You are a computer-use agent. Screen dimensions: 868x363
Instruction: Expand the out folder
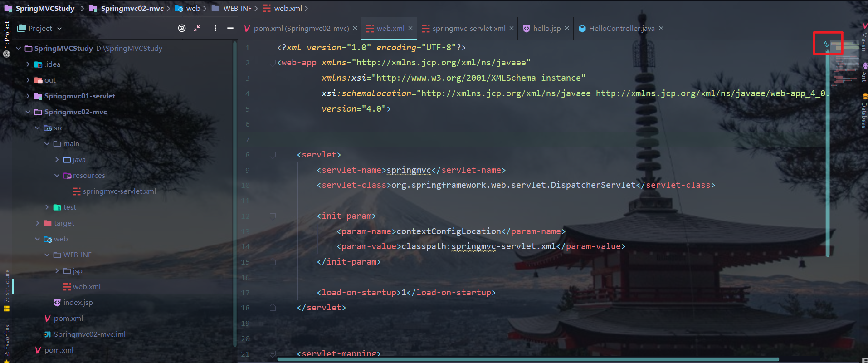[28, 80]
